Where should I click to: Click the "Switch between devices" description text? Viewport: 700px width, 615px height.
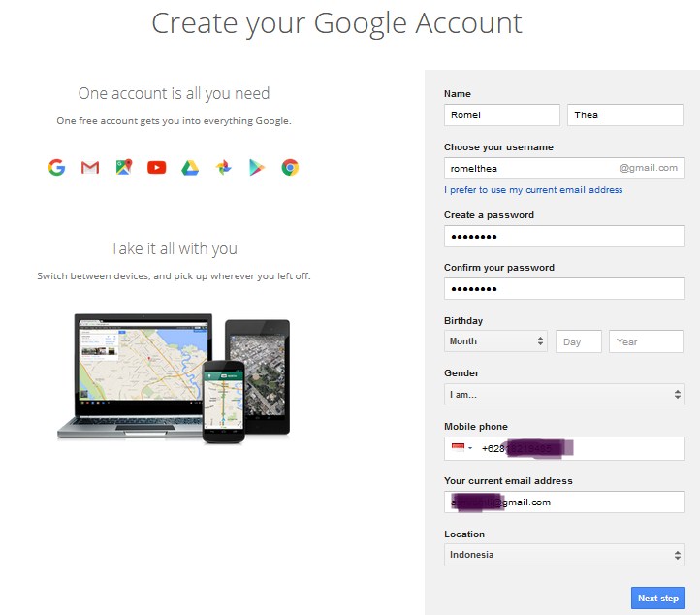click(x=174, y=276)
